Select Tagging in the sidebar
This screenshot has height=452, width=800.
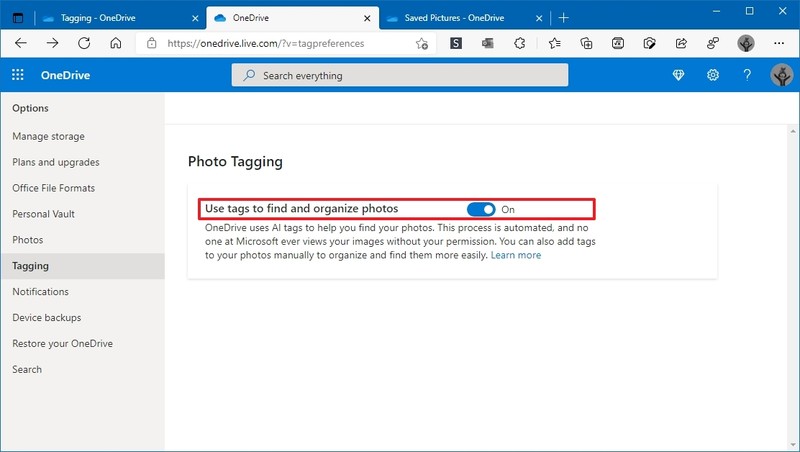click(82, 266)
